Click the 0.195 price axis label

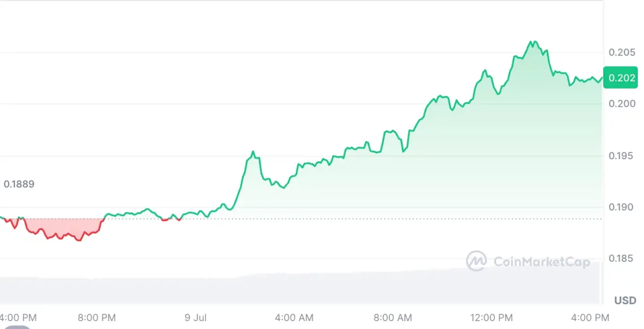(x=621, y=156)
